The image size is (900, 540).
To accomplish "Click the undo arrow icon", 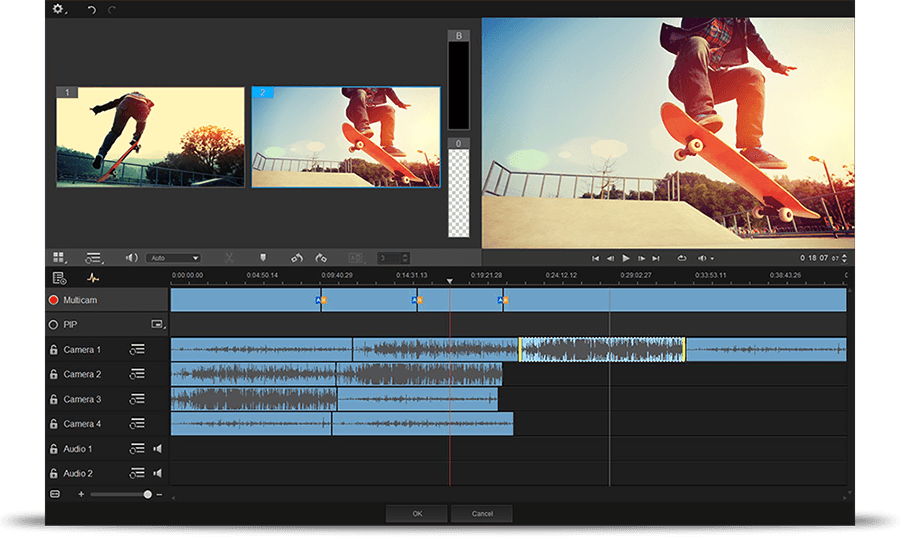I will pyautogui.click(x=92, y=9).
